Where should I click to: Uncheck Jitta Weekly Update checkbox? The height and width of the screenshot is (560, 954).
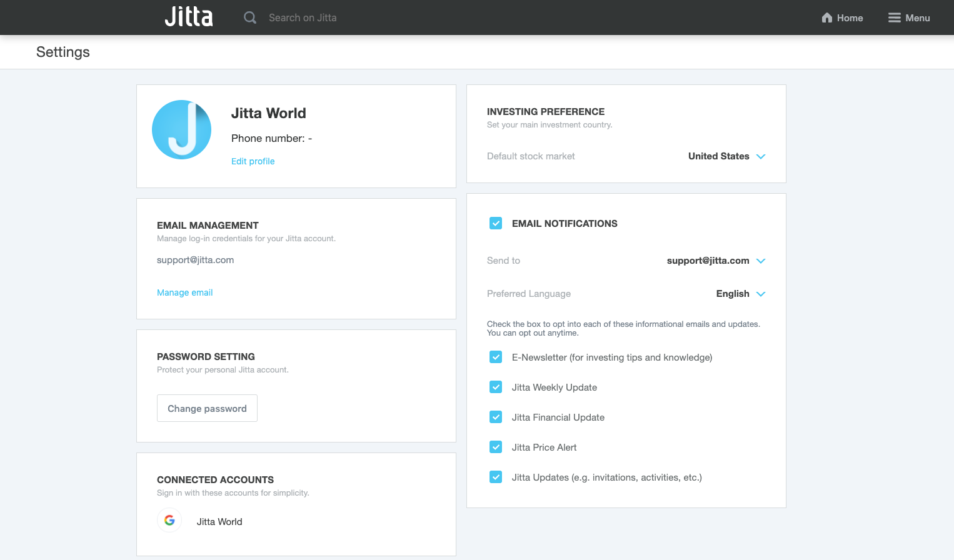pos(496,387)
